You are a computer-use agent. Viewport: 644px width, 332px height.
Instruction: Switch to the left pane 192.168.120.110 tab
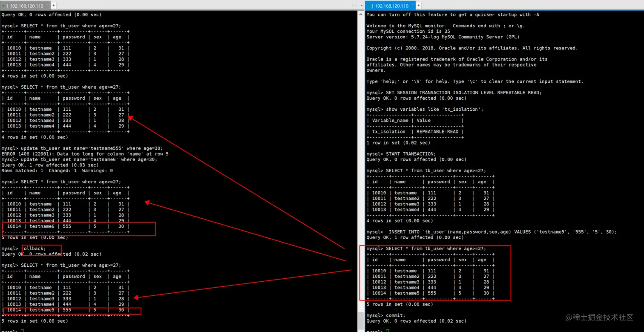tap(25, 6)
